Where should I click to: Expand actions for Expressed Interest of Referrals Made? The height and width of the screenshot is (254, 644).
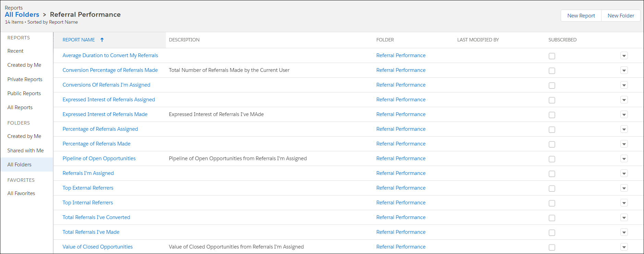pos(624,115)
